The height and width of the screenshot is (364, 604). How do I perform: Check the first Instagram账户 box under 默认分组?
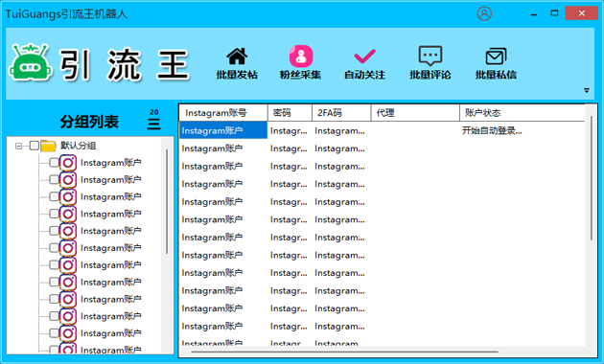click(x=54, y=163)
